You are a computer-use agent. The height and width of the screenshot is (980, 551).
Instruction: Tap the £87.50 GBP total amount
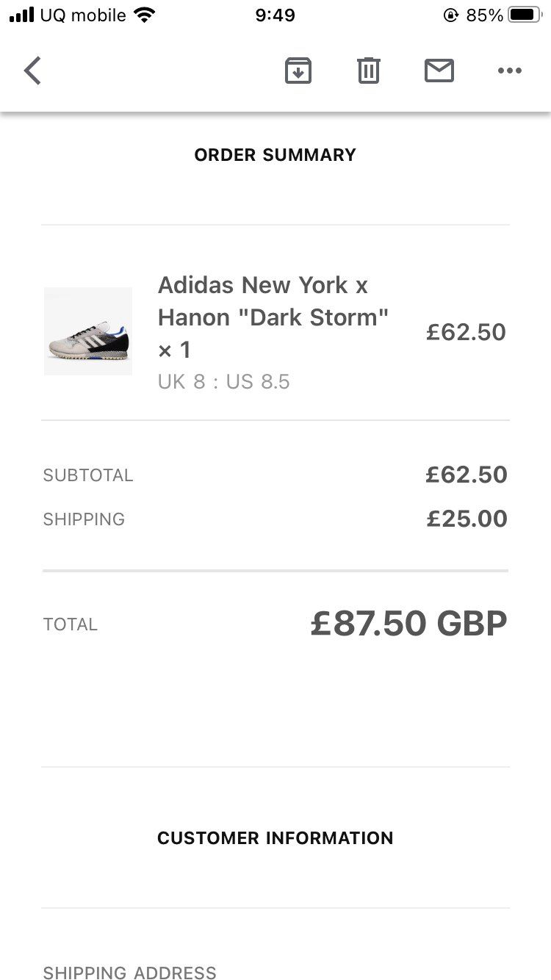[408, 624]
